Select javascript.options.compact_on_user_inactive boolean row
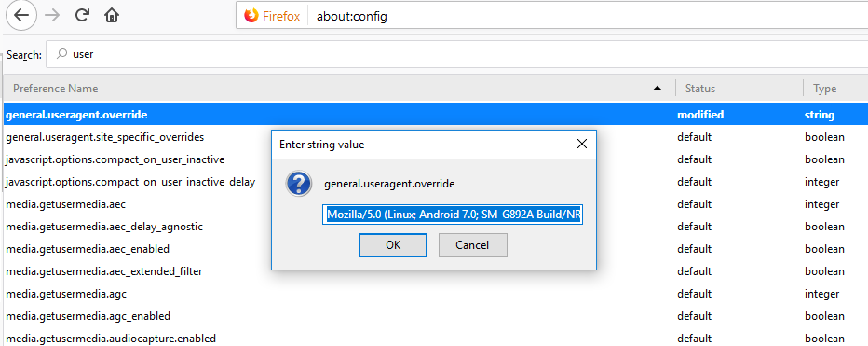Image resolution: width=868 pixels, height=346 pixels. click(435, 159)
